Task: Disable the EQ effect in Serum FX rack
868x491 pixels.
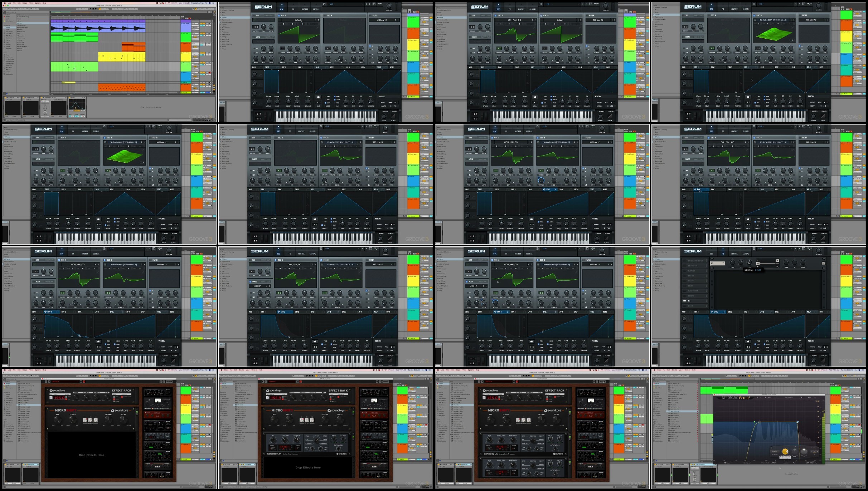Action: 684,301
